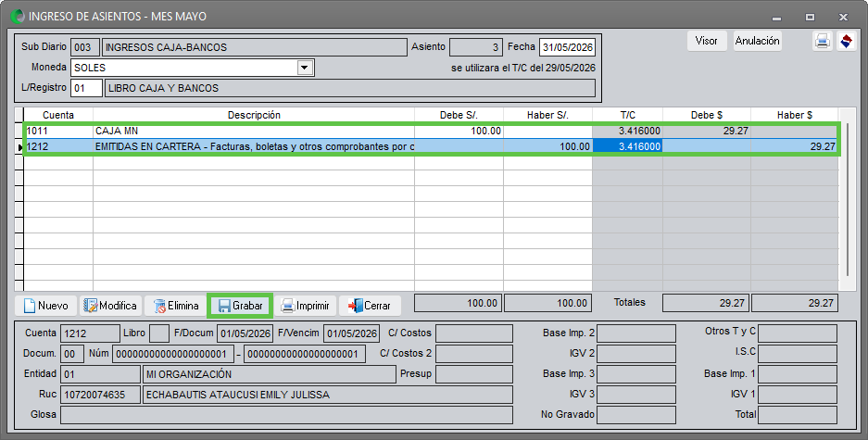This screenshot has height=440, width=868.
Task: Click the IGV 2 field
Action: pos(636,354)
